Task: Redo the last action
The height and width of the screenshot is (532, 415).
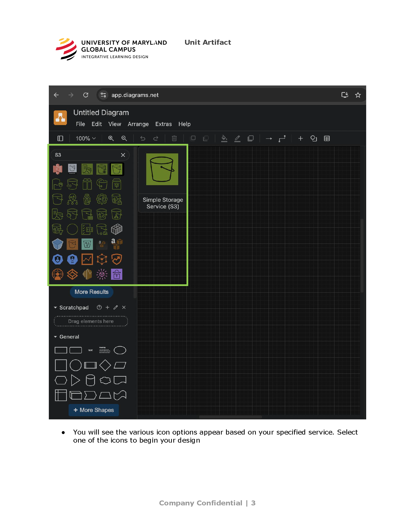Action: point(156,138)
